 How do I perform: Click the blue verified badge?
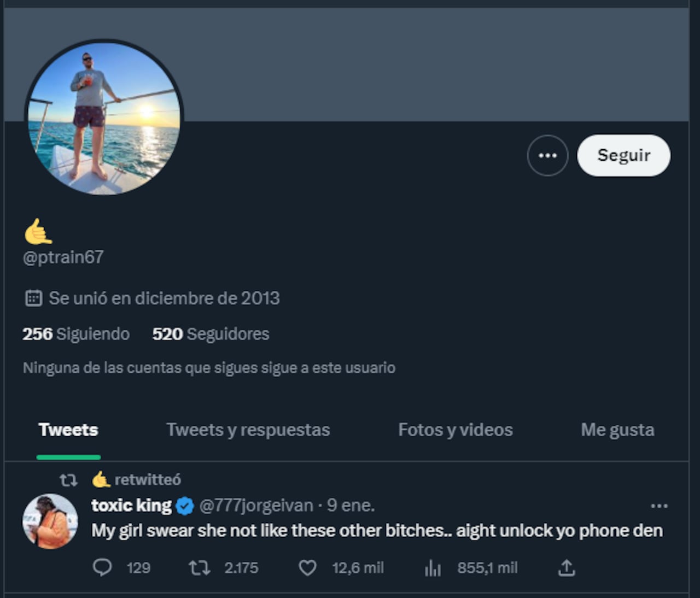pos(185,506)
